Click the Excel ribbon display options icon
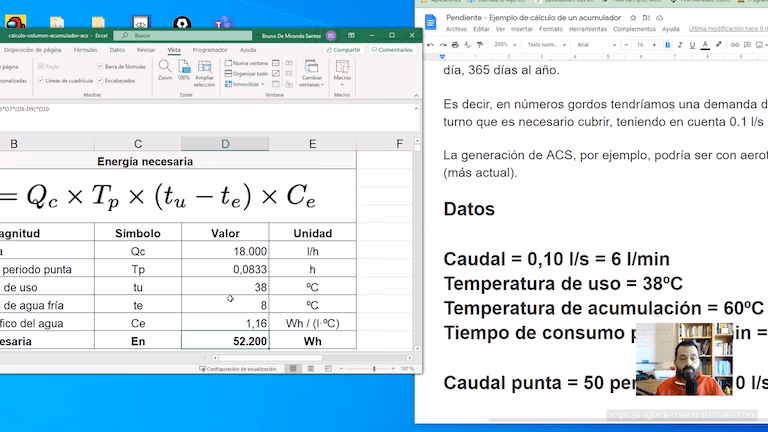Screen dimensions: 768x432 click(351, 35)
